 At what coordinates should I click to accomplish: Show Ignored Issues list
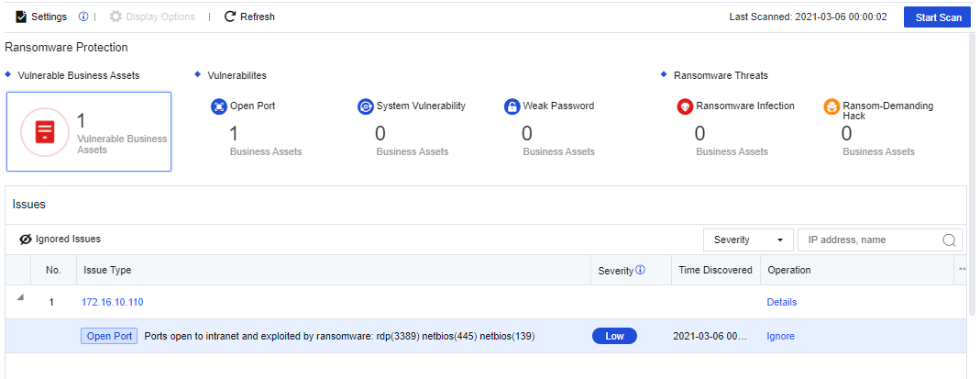coord(61,239)
